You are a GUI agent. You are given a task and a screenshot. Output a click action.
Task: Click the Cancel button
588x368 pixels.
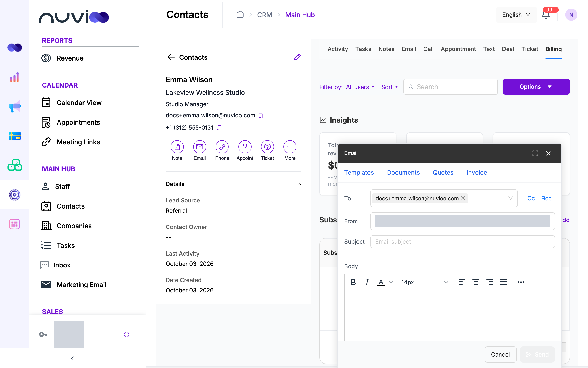500,354
